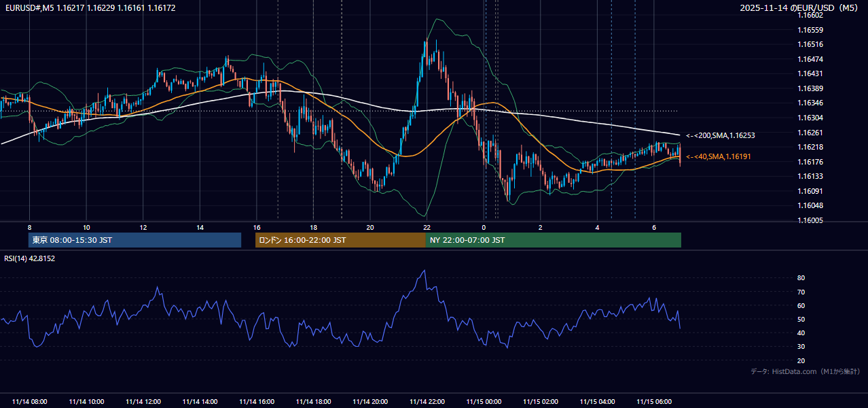Click price axis value 1.16389

click(810, 88)
